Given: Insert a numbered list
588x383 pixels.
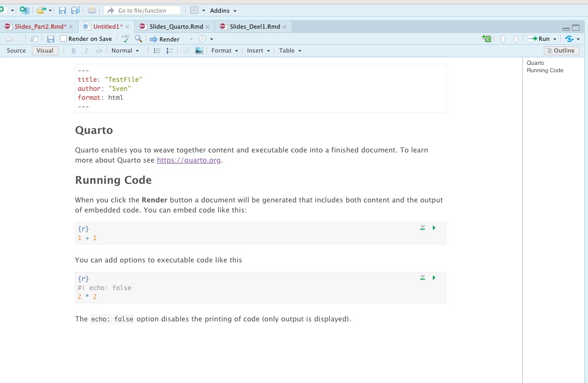Looking at the screenshot, I should (x=170, y=50).
